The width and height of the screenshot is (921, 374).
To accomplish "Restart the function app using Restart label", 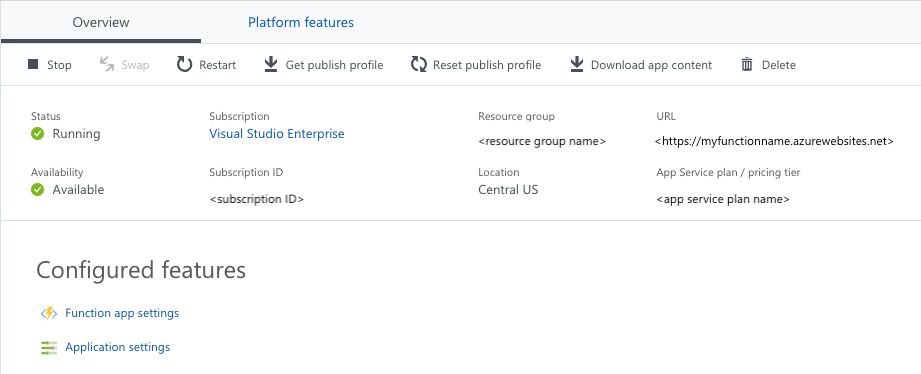I will tap(217, 65).
